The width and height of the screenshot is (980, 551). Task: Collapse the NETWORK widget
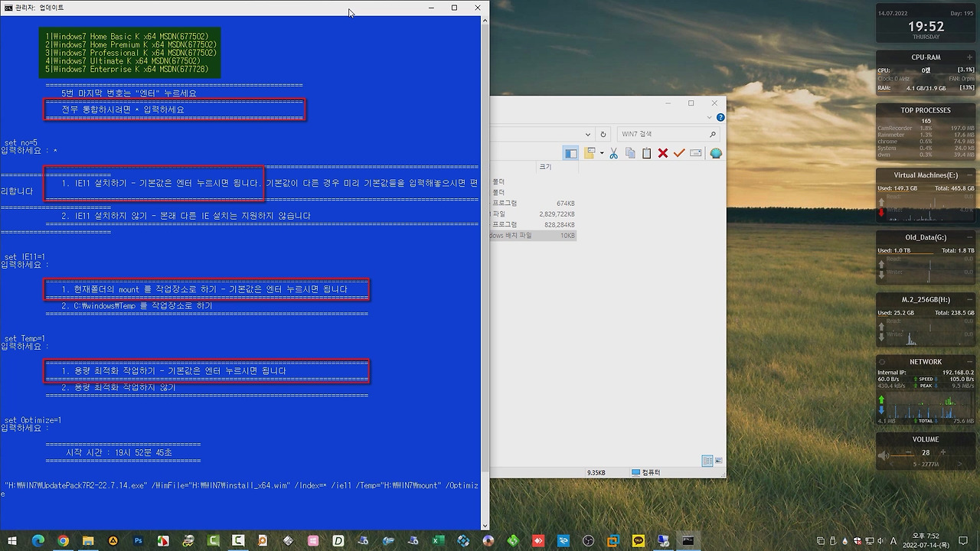pyautogui.click(x=971, y=362)
